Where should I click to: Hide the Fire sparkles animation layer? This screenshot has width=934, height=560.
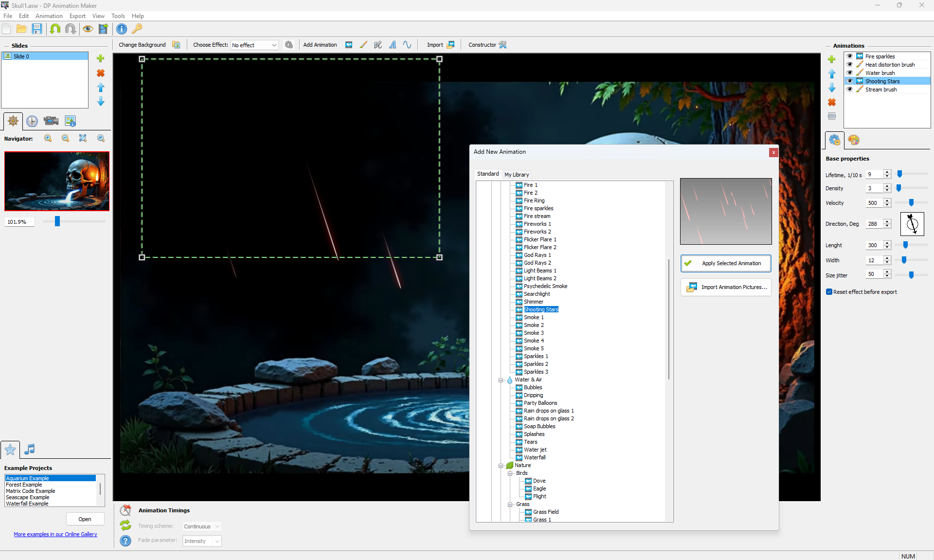[x=849, y=56]
